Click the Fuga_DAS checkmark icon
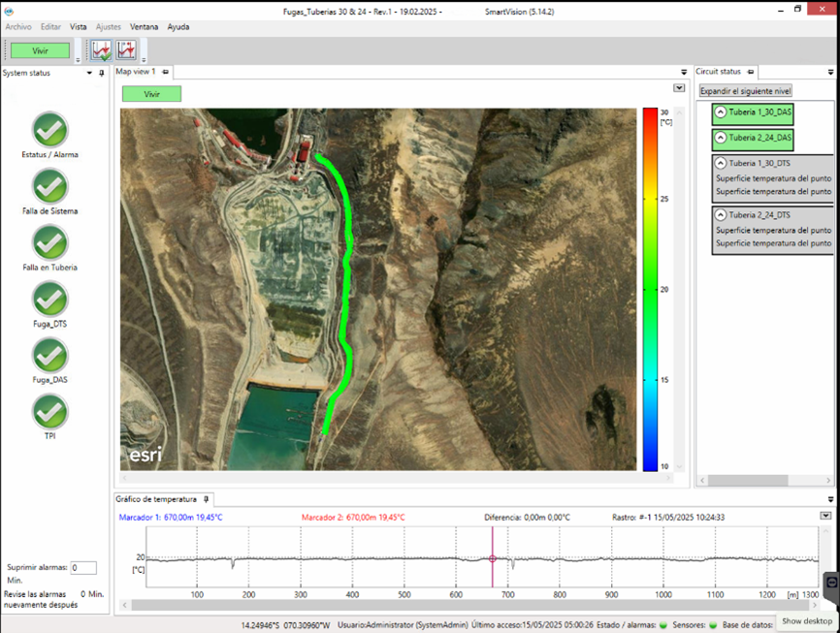This screenshot has height=633, width=840. pyautogui.click(x=50, y=356)
